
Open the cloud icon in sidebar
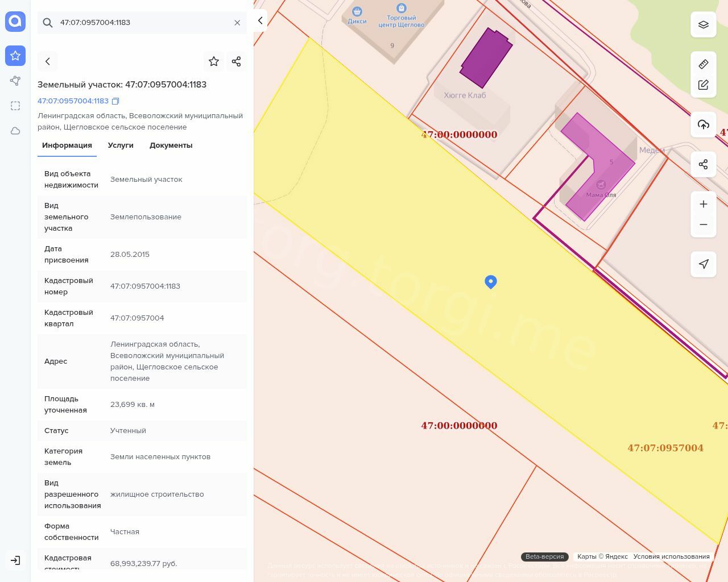[x=15, y=131]
